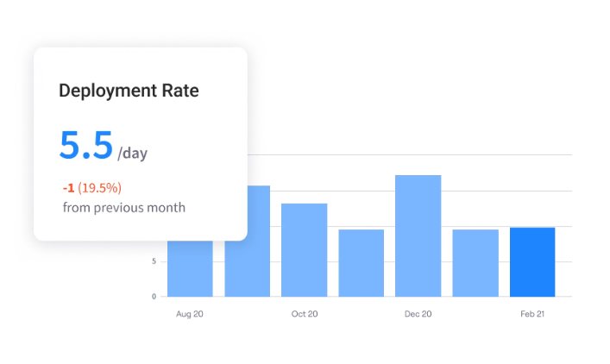Viewport: 610px width, 364px height.
Task: Click the Aug 20 x-axis label
Action: click(190, 314)
